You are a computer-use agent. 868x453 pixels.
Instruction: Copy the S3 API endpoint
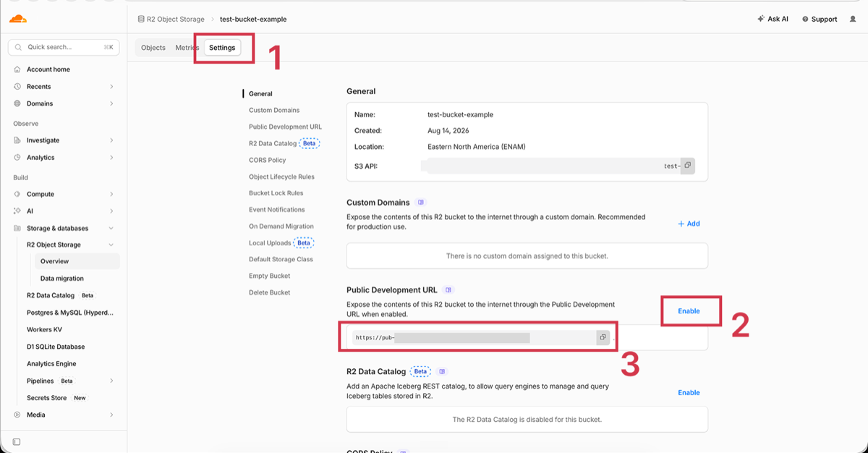point(687,166)
